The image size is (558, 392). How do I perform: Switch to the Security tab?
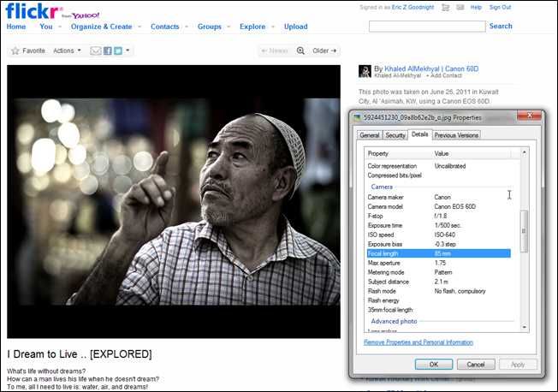pyautogui.click(x=395, y=135)
